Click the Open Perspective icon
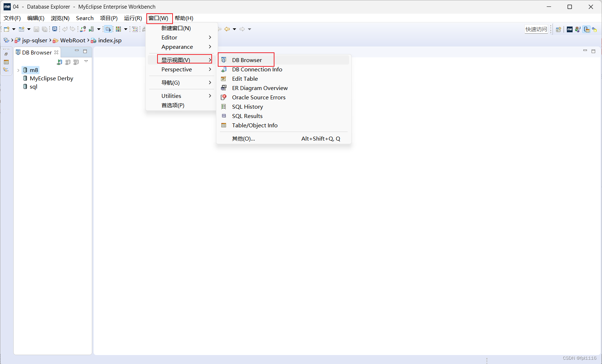Viewport: 602px width, 364px height. [559, 29]
